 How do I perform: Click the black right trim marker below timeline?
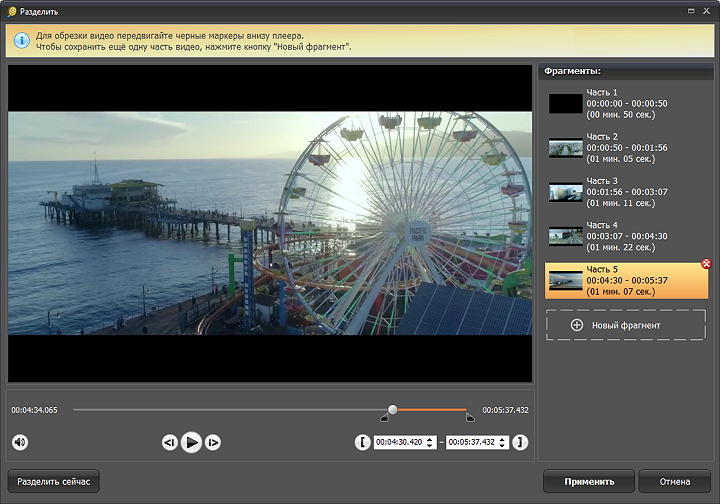click(x=470, y=418)
